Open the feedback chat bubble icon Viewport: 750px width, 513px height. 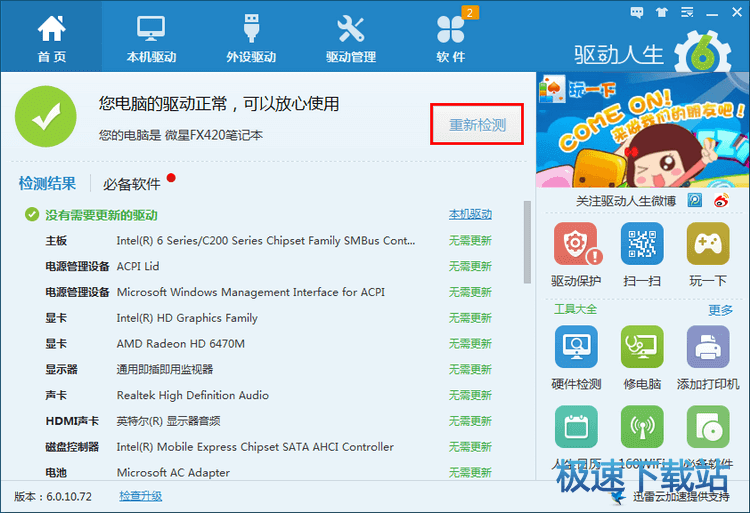[637, 13]
